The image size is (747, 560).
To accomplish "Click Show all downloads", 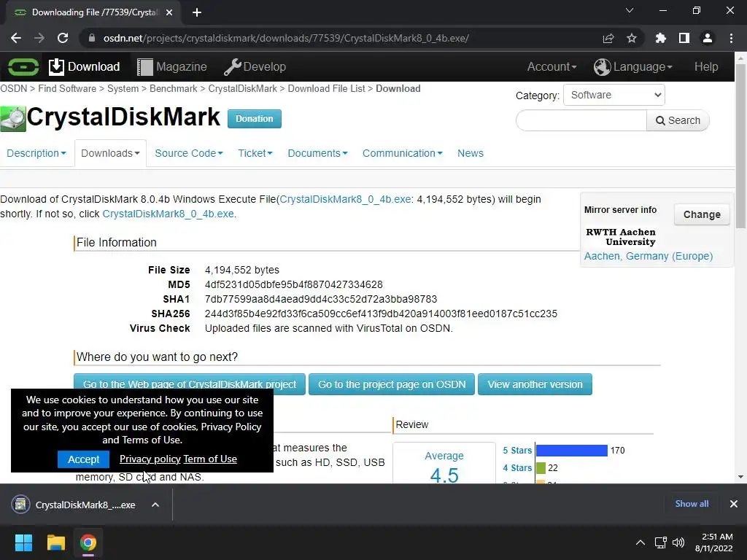I will (692, 504).
